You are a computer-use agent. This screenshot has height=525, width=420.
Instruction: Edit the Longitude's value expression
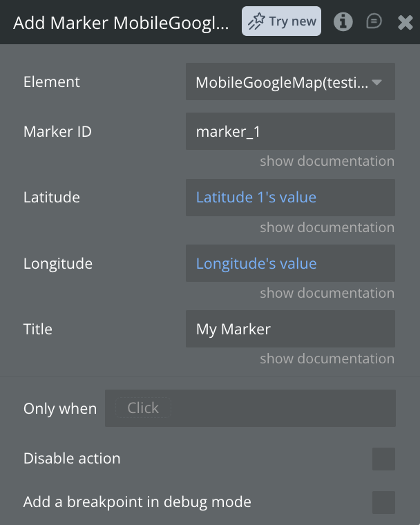pos(256,264)
